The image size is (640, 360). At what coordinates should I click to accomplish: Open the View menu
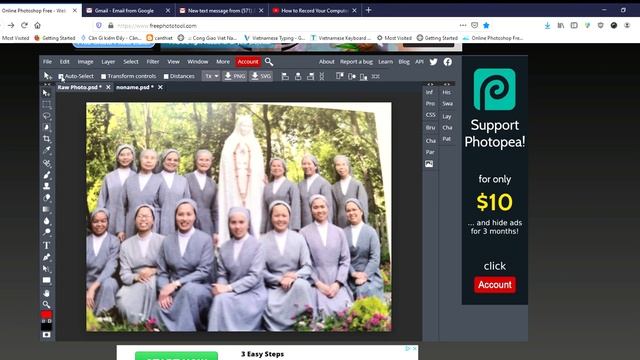(x=173, y=62)
